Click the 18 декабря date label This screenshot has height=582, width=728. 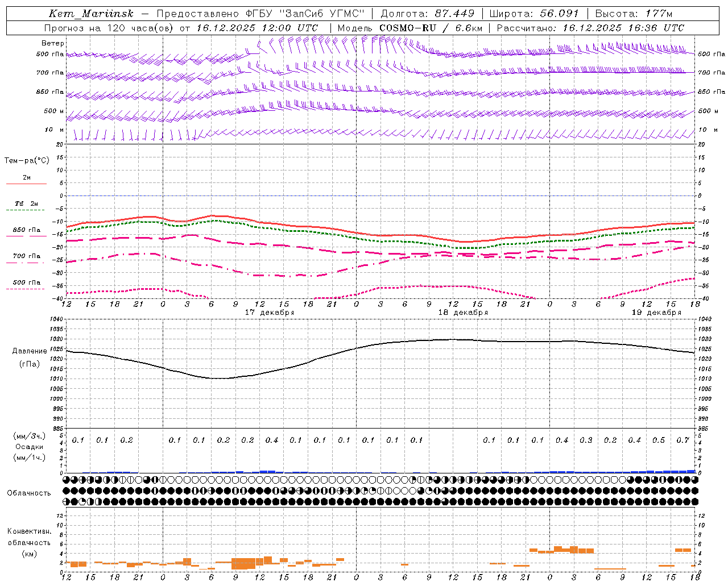point(463,313)
